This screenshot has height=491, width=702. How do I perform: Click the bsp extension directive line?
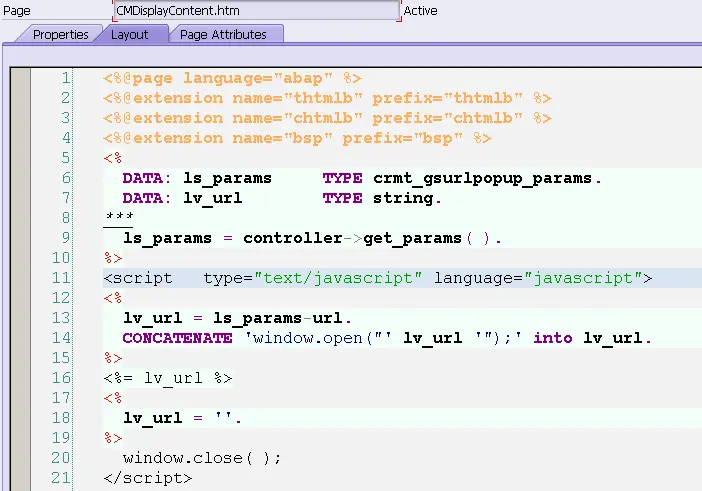click(297, 138)
